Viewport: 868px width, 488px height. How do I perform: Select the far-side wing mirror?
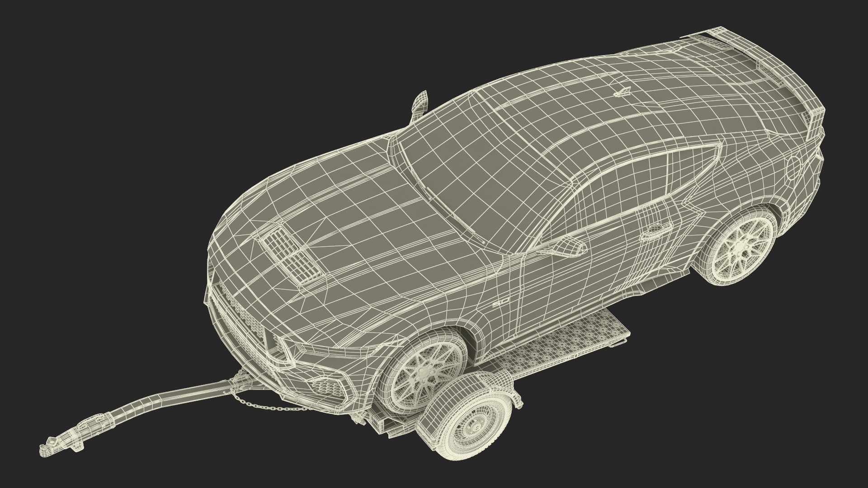pos(419,108)
